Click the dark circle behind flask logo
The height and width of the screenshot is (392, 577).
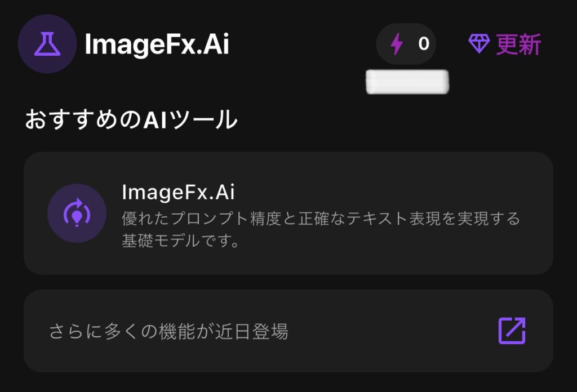(x=47, y=44)
